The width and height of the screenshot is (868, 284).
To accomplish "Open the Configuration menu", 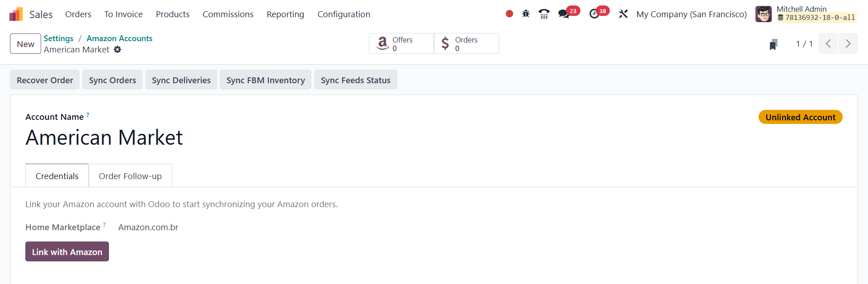I will (344, 14).
